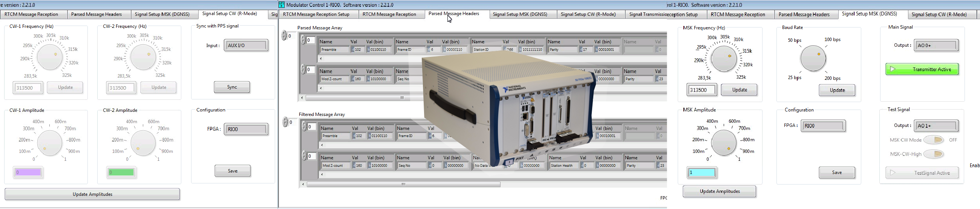Viewport: 980px width, 209px height.
Task: Click the MSK Frequency 313500 input field
Action: 702,90
